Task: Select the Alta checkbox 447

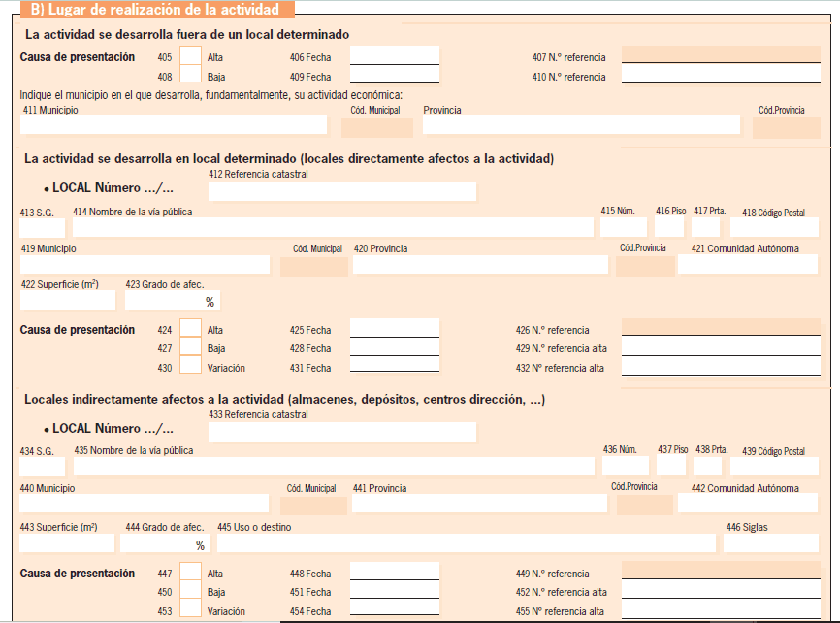Action: 190,571
